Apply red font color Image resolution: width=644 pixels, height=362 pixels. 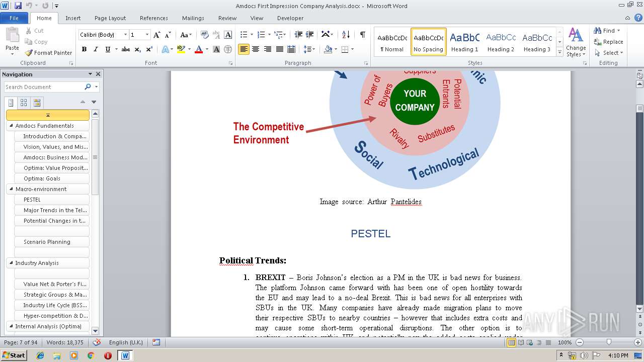199,49
